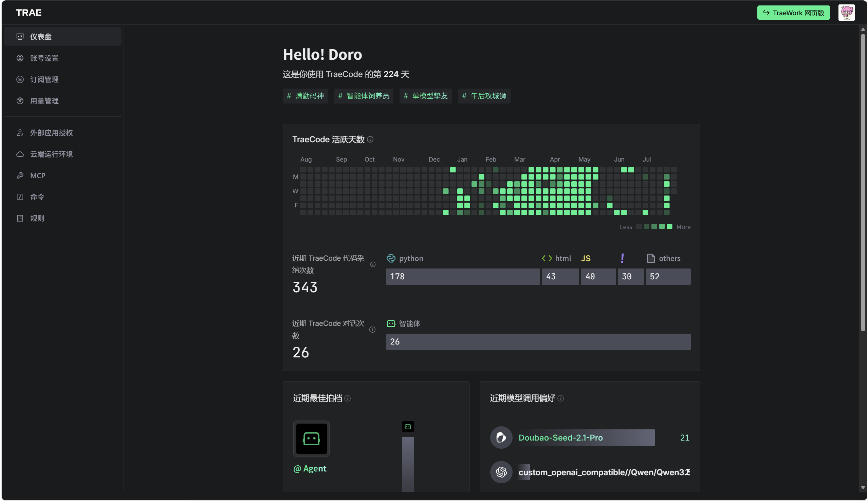This screenshot has height=502, width=868.
Task: Click the Doubao model logo icon
Action: [x=501, y=437]
